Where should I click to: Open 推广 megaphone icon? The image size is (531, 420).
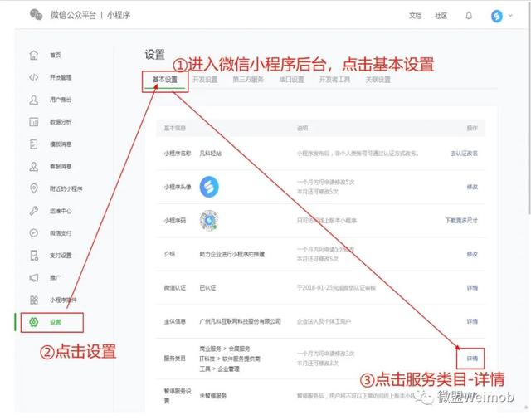click(34, 278)
